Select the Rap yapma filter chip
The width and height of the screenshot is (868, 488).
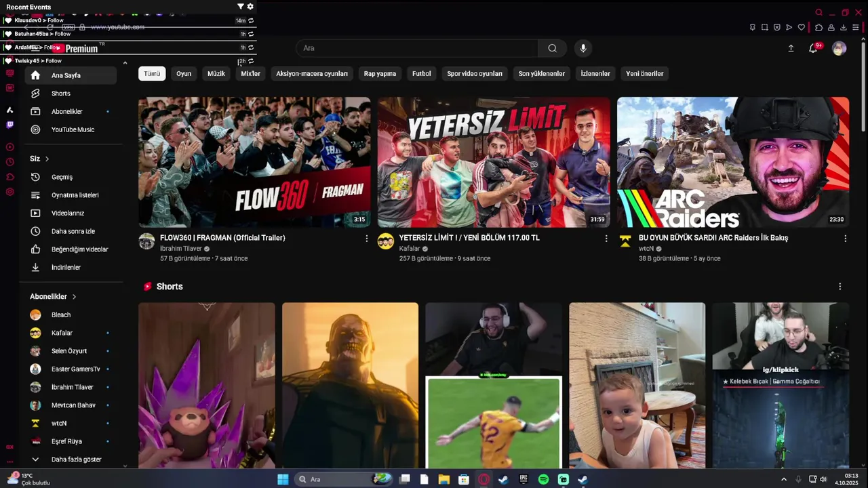[x=380, y=73]
